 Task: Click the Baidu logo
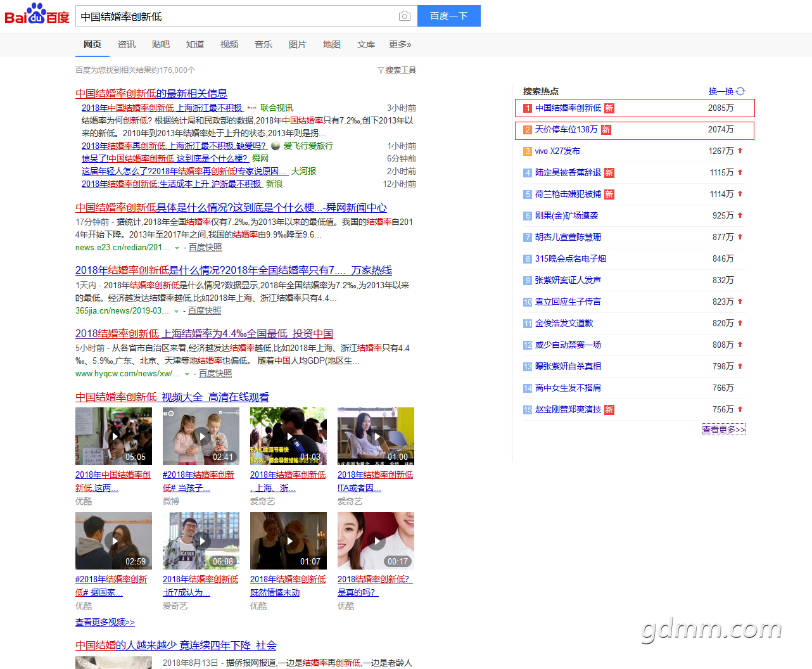point(37,15)
